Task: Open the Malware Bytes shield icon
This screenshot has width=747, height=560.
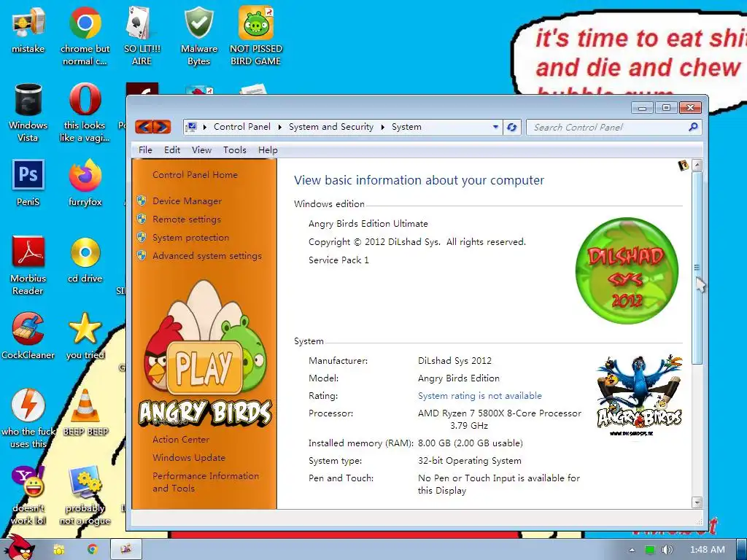Action: click(198, 36)
